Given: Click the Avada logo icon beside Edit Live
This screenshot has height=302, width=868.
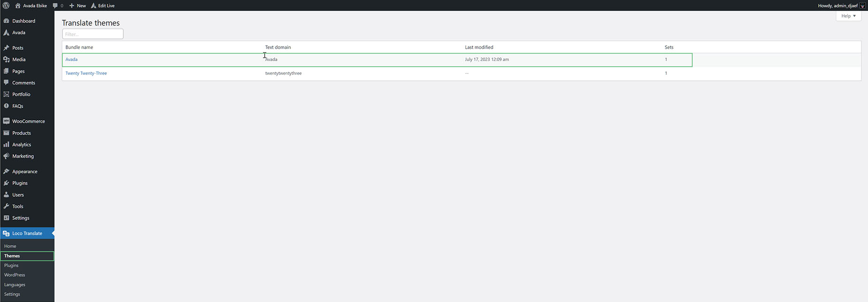Looking at the screenshot, I should click(x=93, y=6).
